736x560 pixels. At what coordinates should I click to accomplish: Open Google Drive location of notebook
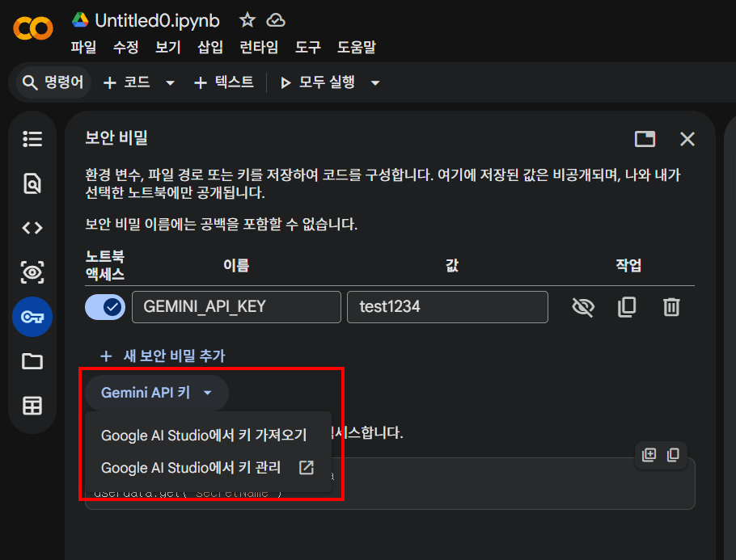pos(80,20)
